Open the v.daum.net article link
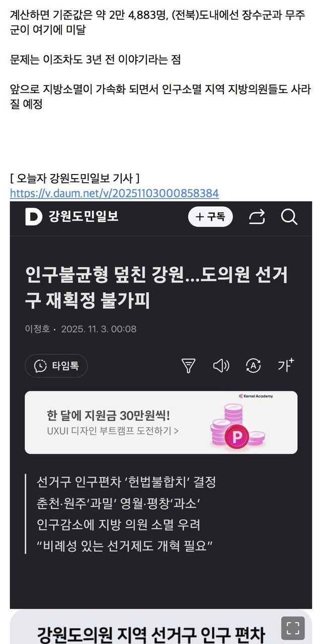The image size is (322, 644). click(114, 193)
